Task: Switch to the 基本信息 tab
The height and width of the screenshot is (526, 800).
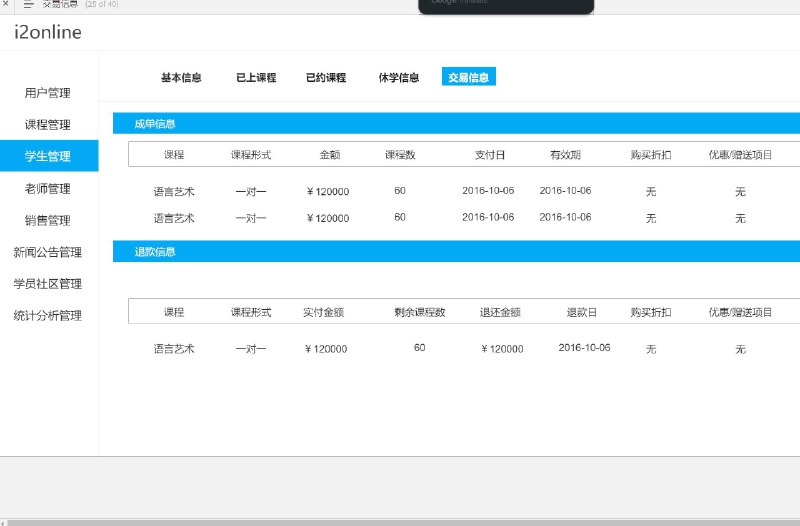Action: [x=181, y=78]
